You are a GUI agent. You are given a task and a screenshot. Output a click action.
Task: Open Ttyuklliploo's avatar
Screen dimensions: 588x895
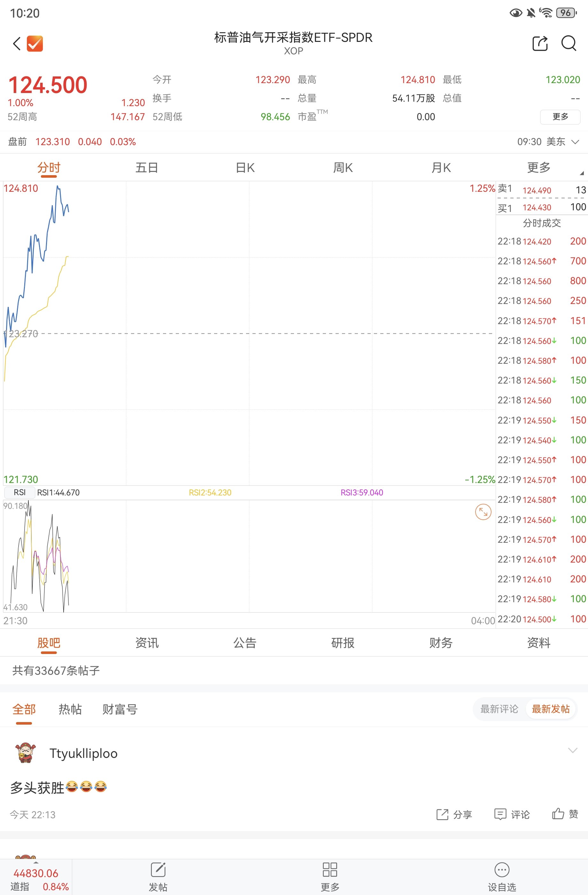(26, 753)
